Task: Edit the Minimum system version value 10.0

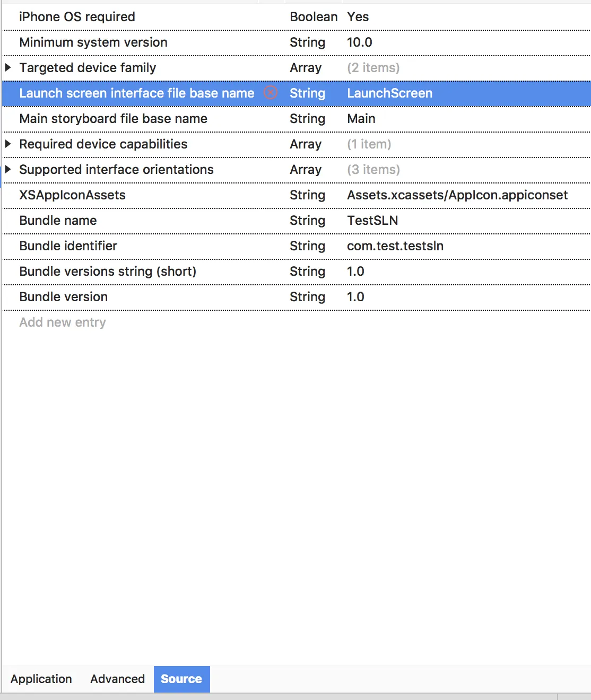Action: click(x=360, y=42)
